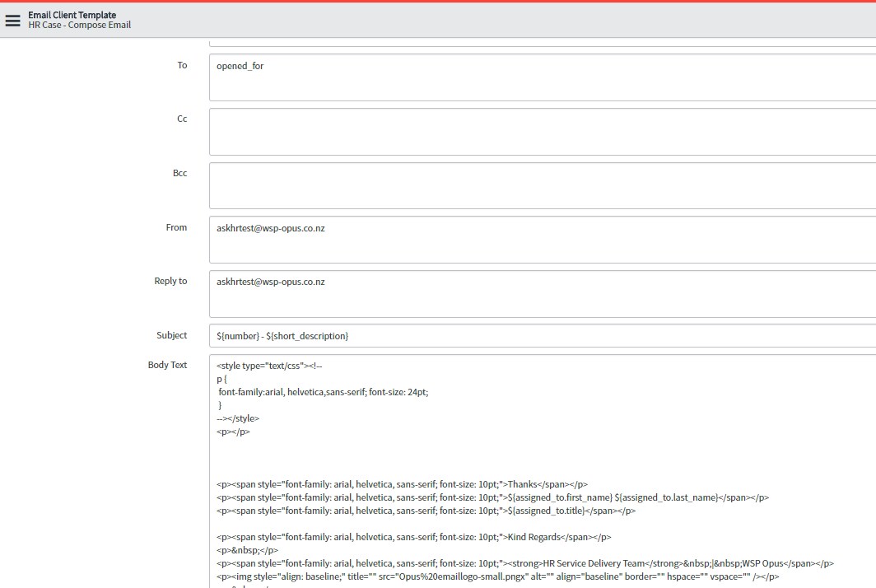Click the '<p>&nbsp;</p>' line in body

248,551
